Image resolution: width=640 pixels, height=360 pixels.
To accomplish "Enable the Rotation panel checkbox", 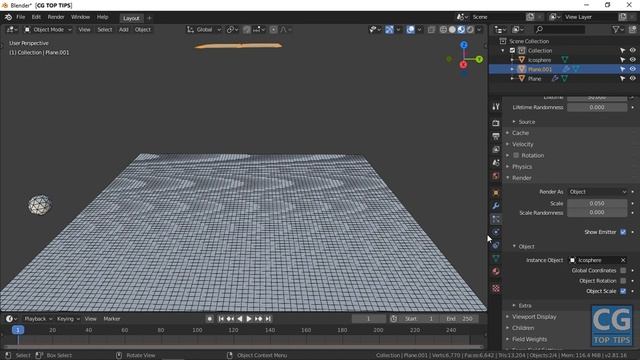I will pyautogui.click(x=516, y=155).
